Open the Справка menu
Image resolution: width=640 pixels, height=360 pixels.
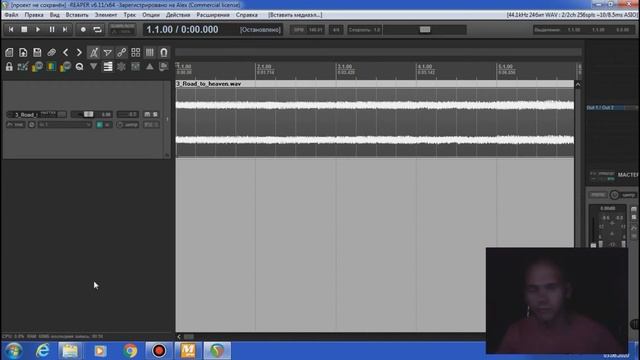(247, 15)
